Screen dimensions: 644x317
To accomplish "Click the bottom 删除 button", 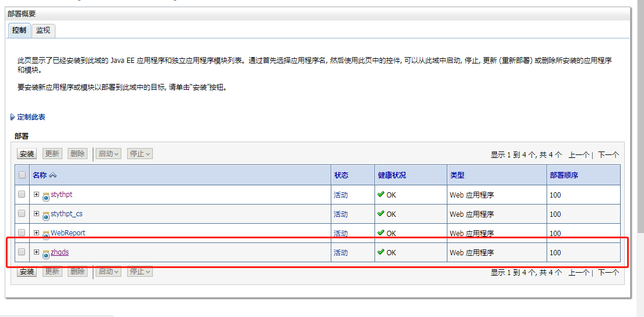I will (x=77, y=271).
